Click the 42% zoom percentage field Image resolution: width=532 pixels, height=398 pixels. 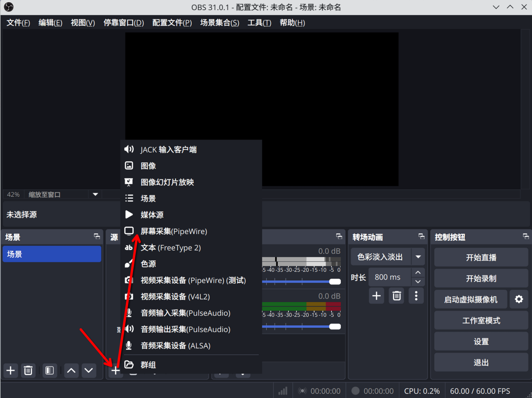point(13,194)
